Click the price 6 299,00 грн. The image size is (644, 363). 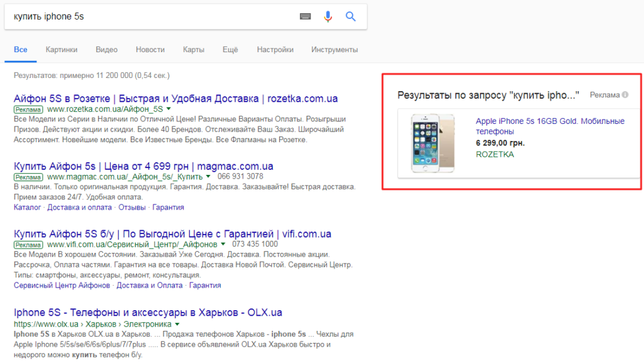500,143
